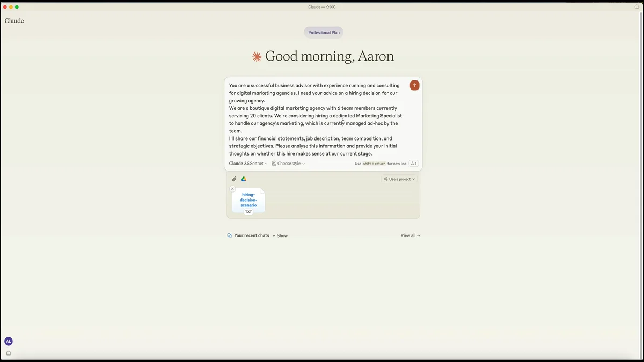The image size is (644, 362).
Task: Click the yellow minimize window button
Action: click(x=11, y=7)
